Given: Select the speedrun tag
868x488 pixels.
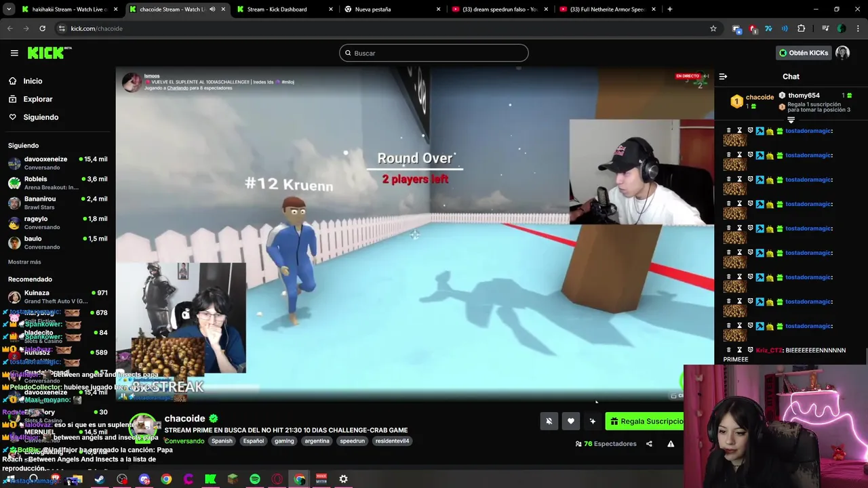Looking at the screenshot, I should (x=352, y=441).
